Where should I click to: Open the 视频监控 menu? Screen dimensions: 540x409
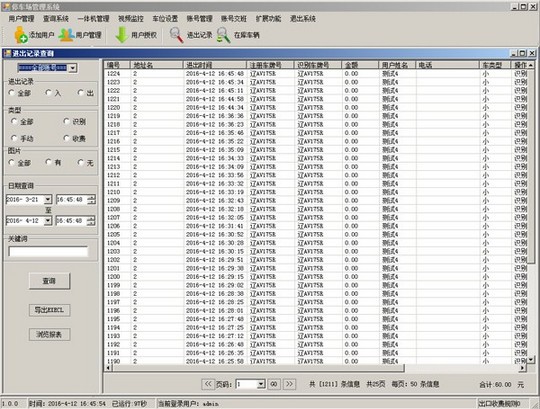click(x=131, y=19)
